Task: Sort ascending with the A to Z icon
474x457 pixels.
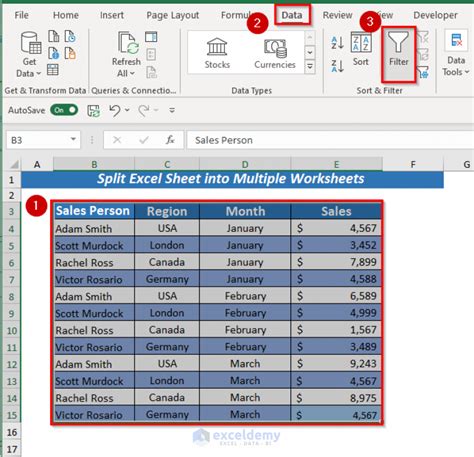Action: (x=337, y=43)
